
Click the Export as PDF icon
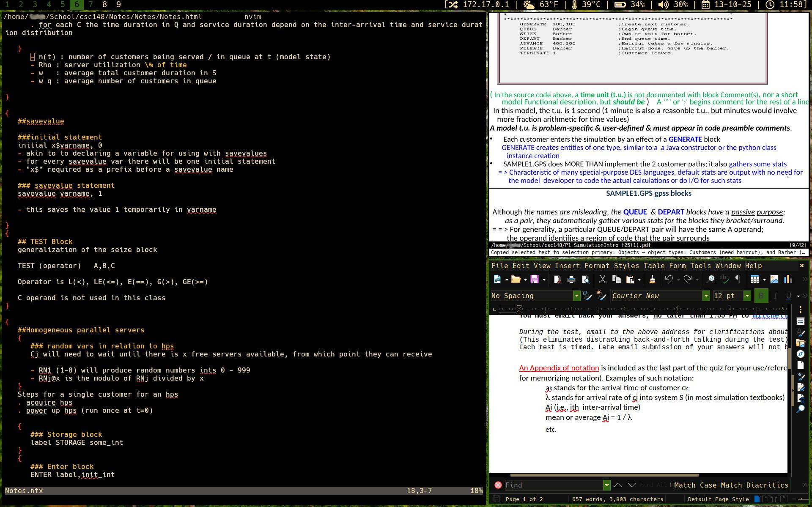pyautogui.click(x=557, y=280)
